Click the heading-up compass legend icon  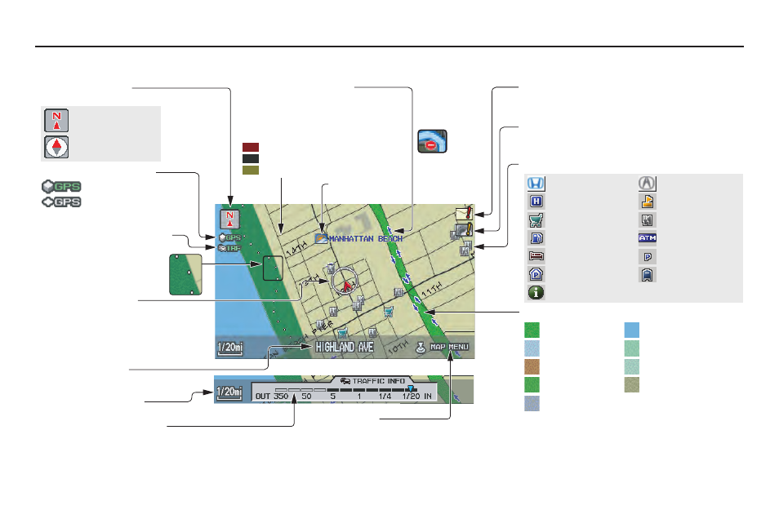point(56,148)
